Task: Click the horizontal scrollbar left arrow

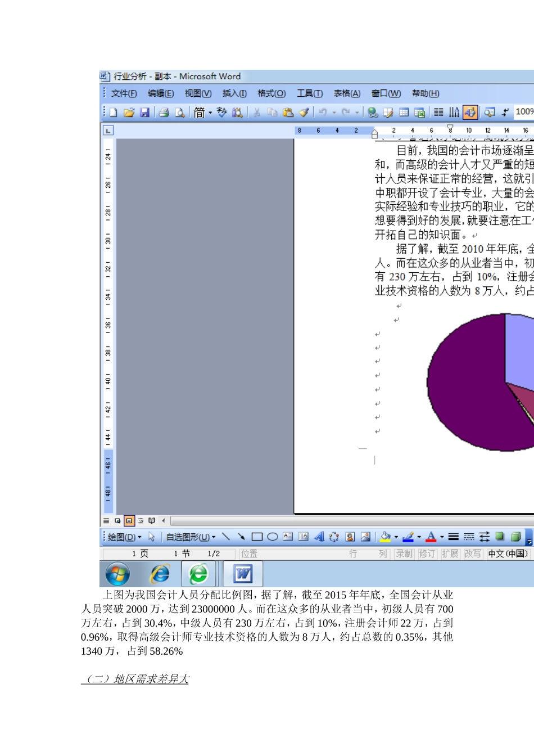Action: coord(164,521)
